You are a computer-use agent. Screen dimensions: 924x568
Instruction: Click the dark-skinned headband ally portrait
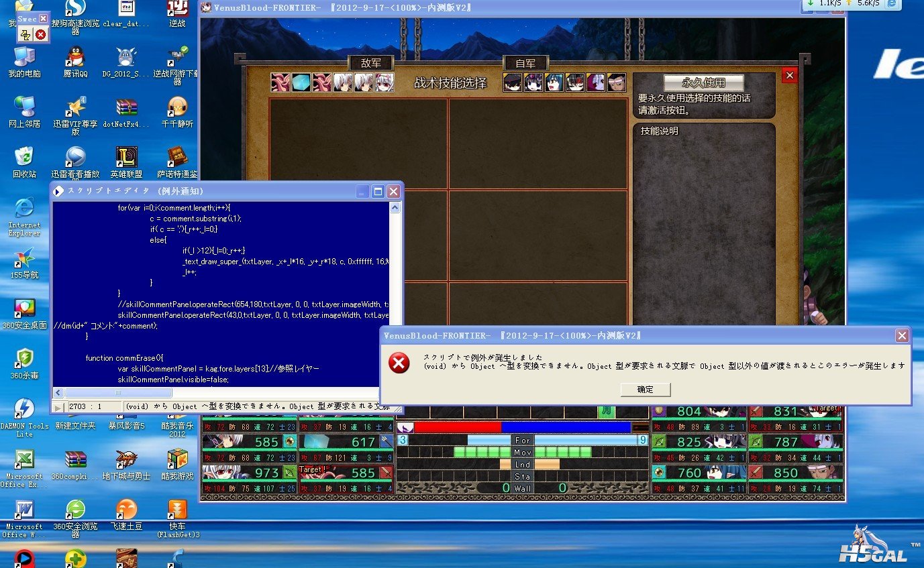616,82
